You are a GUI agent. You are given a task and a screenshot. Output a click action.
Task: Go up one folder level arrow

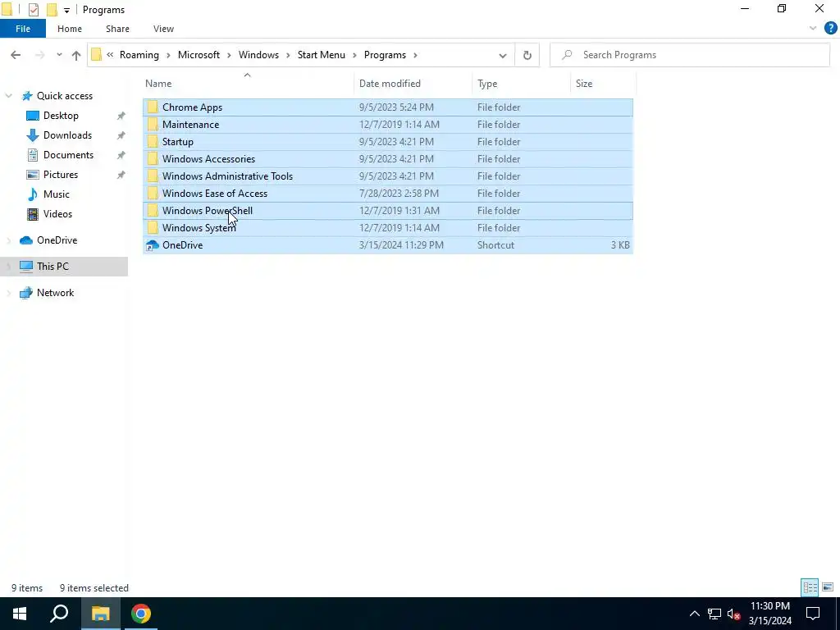point(76,55)
